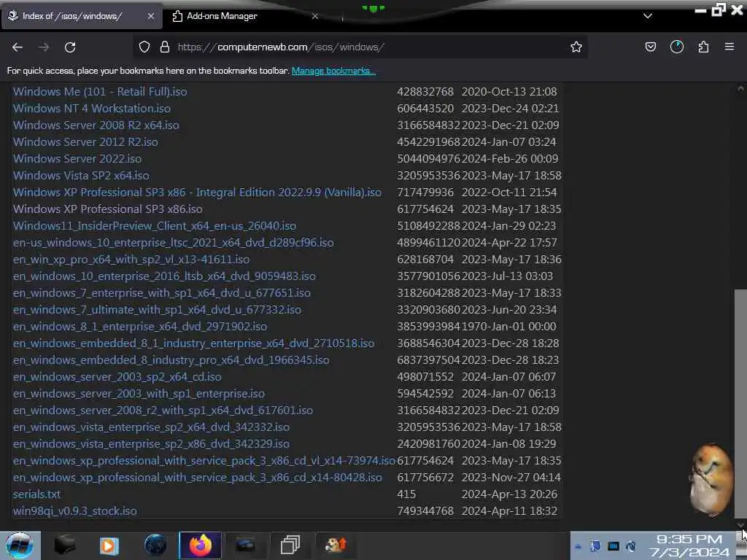The image size is (747, 560).
Task: Download en_windows_7_ultimate_with_sp1 iso
Action: click(x=158, y=309)
